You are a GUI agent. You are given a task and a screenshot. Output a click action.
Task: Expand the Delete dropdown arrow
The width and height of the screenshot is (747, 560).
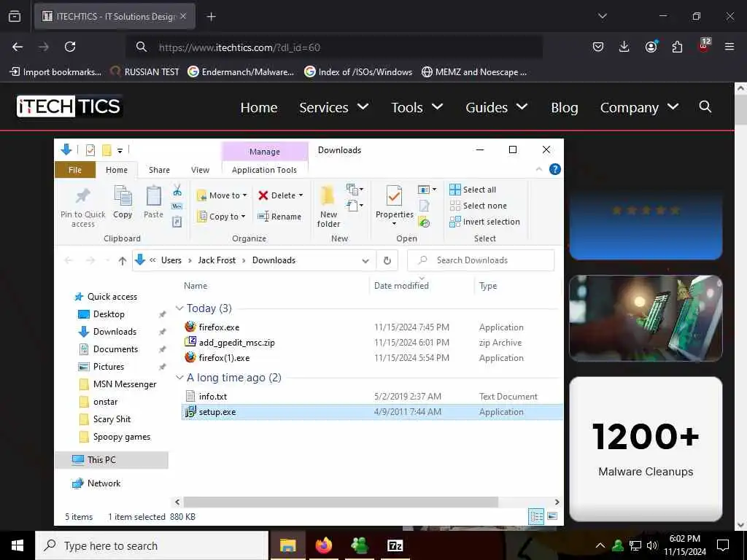(301, 195)
